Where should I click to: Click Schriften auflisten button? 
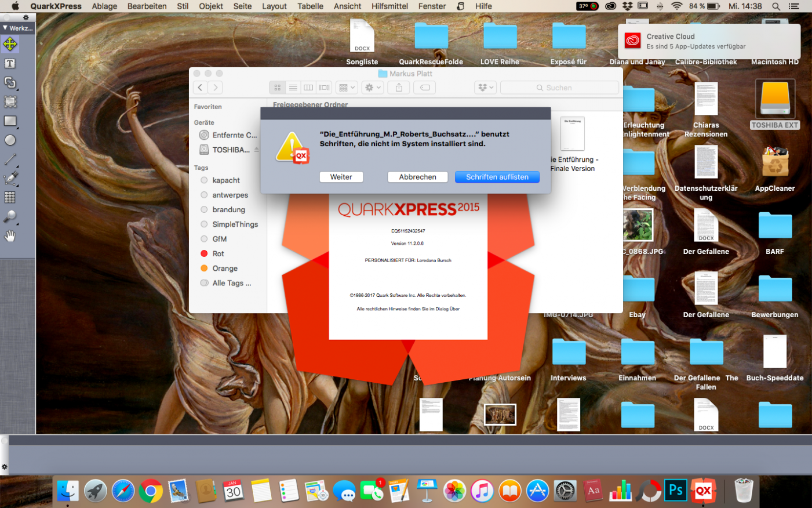[497, 177]
